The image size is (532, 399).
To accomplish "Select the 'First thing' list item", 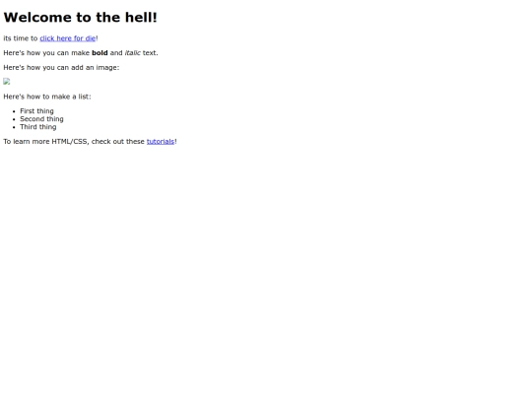I will point(36,111).
